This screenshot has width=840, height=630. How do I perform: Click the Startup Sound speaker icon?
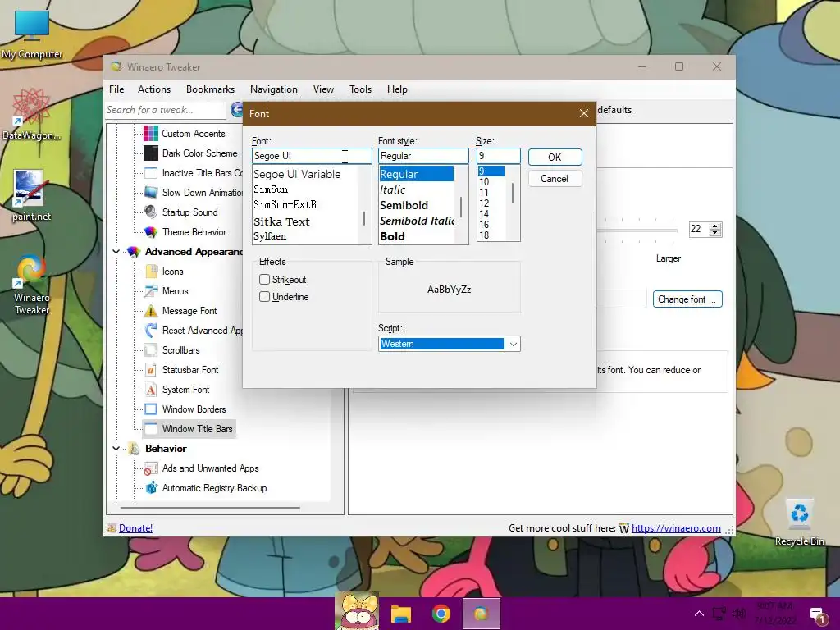click(151, 212)
